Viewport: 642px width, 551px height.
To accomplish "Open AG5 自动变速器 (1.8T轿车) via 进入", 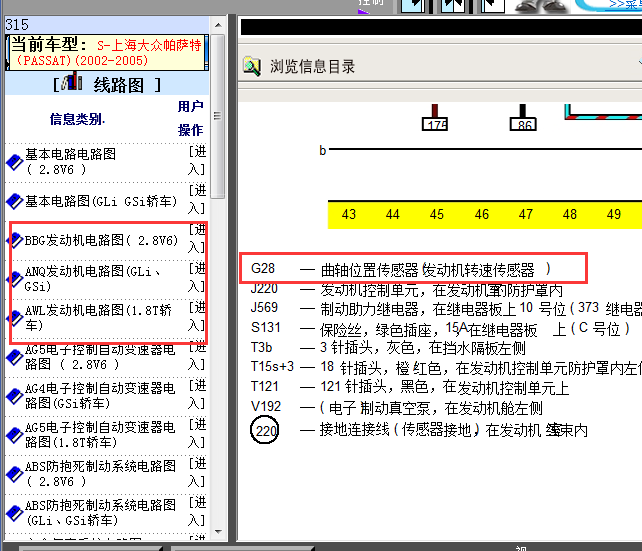I will tap(197, 434).
